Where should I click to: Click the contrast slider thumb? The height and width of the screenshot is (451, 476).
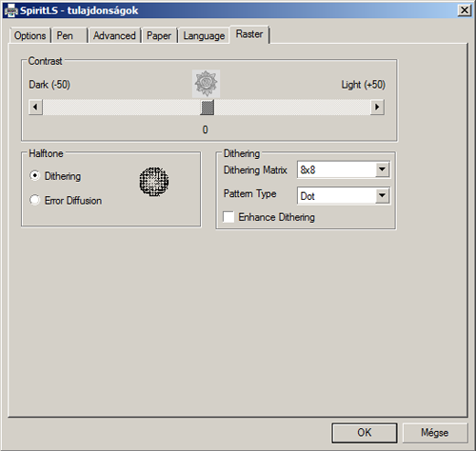coord(208,108)
